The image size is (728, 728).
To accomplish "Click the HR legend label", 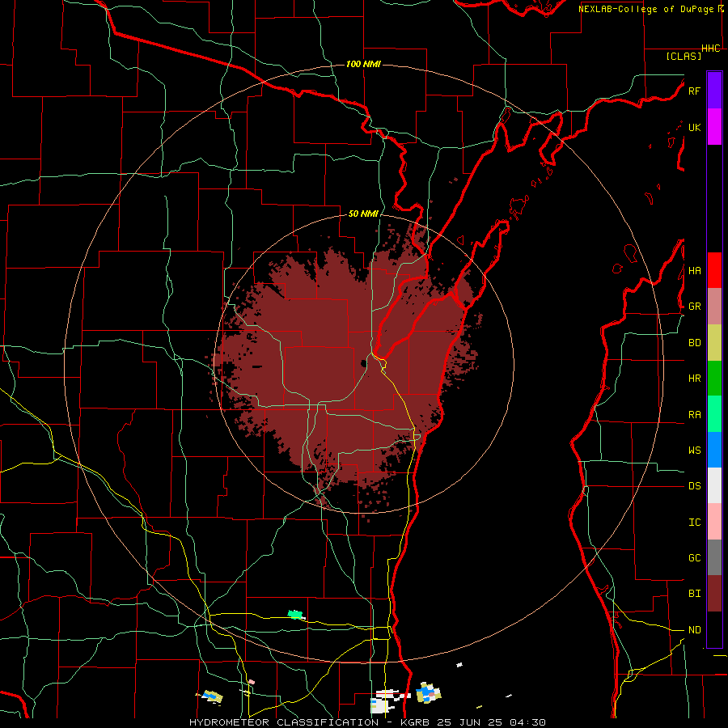I will 694,379.
